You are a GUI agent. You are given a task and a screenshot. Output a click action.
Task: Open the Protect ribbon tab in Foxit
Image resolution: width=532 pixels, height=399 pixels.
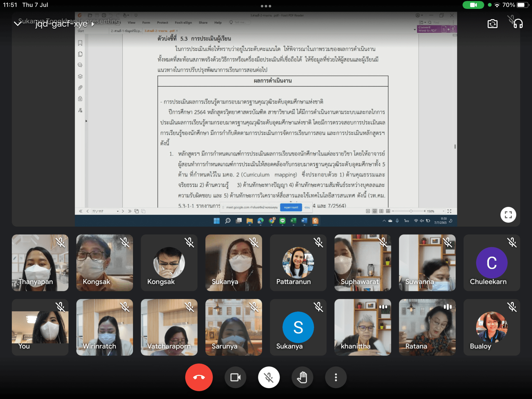click(162, 23)
